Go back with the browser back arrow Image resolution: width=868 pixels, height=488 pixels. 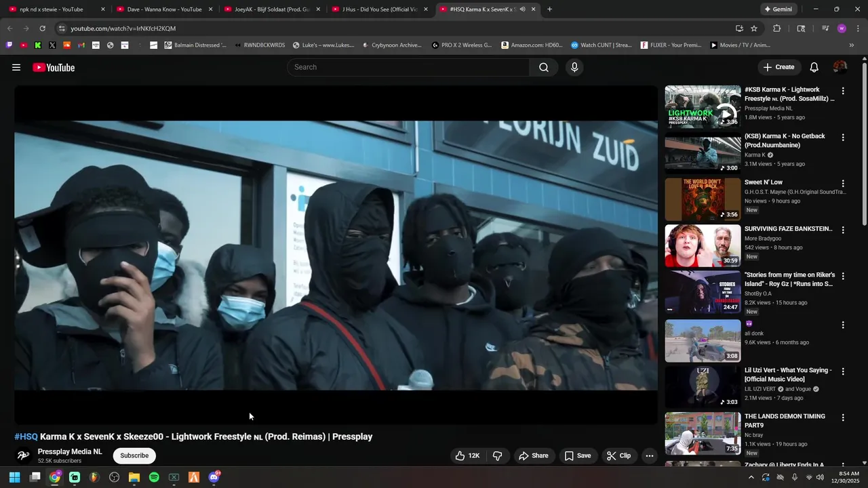tap(9, 28)
